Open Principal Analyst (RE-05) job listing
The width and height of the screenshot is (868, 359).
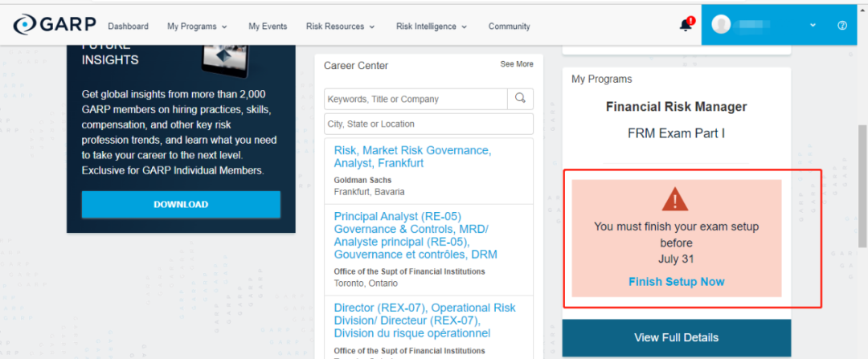pyautogui.click(x=416, y=235)
